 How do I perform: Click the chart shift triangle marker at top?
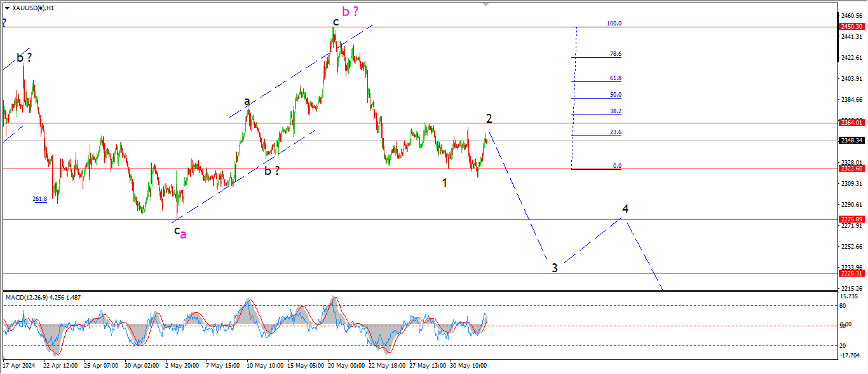(x=487, y=4)
